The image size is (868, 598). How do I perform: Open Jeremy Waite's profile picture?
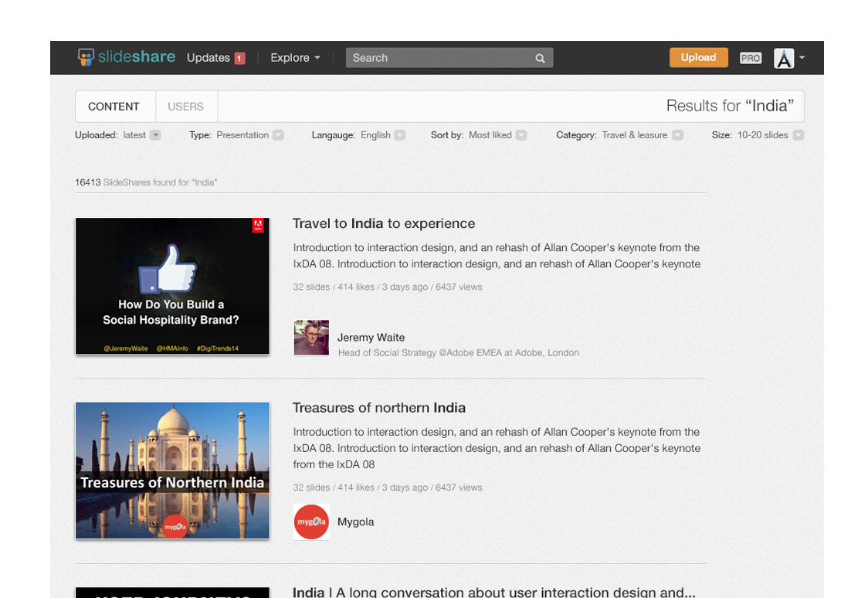click(x=310, y=338)
